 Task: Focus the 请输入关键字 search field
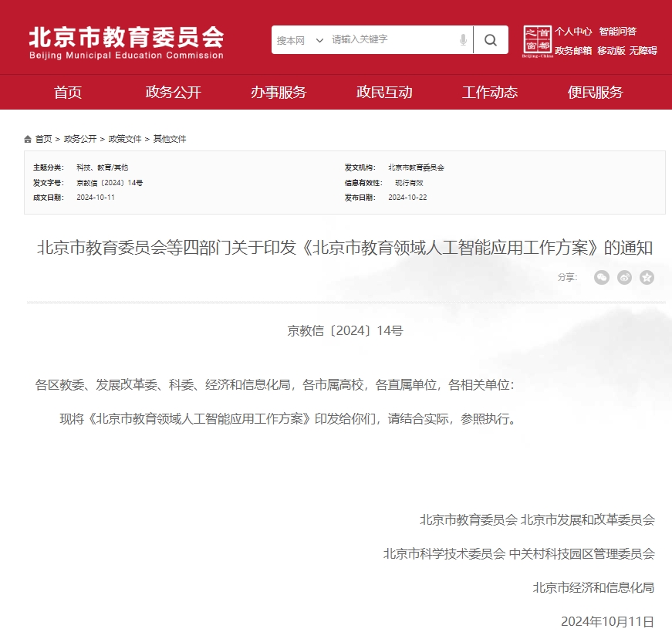click(390, 40)
